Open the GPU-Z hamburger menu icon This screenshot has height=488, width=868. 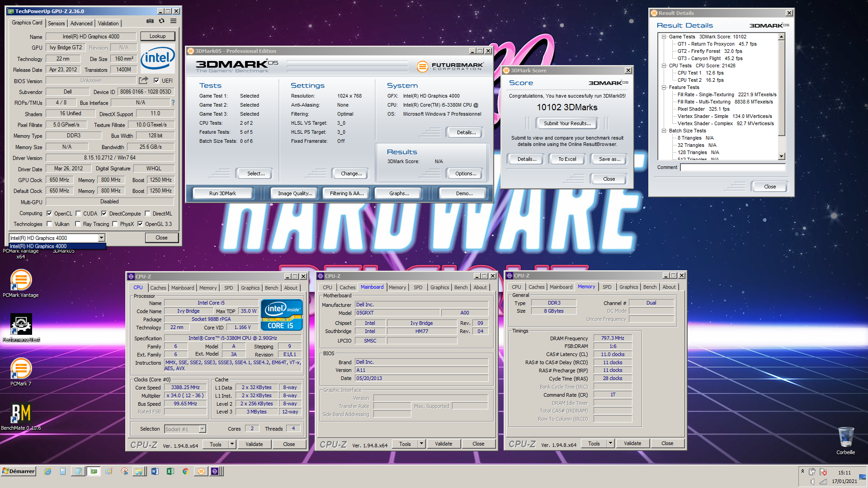coord(173,21)
